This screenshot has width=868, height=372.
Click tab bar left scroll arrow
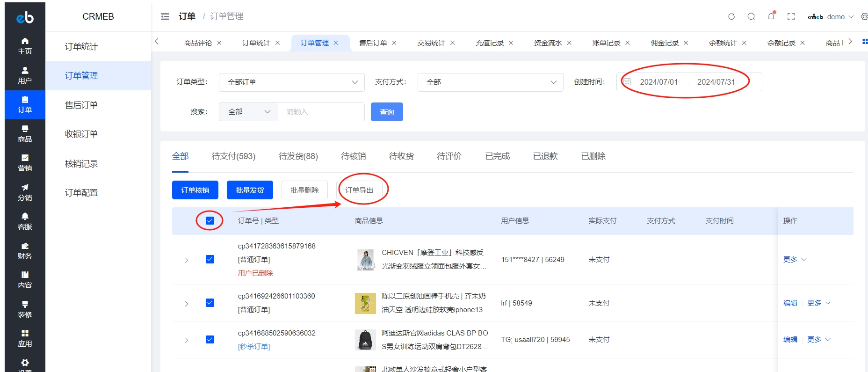tap(157, 42)
